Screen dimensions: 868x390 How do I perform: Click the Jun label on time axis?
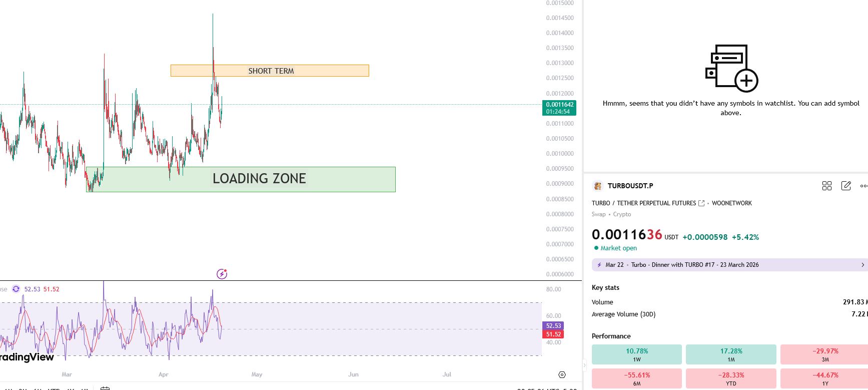click(x=353, y=374)
